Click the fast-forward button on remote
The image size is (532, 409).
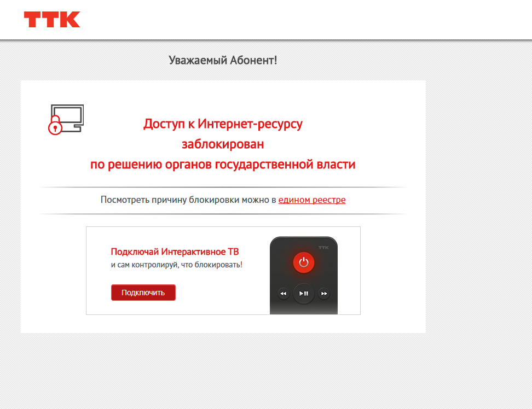[324, 294]
